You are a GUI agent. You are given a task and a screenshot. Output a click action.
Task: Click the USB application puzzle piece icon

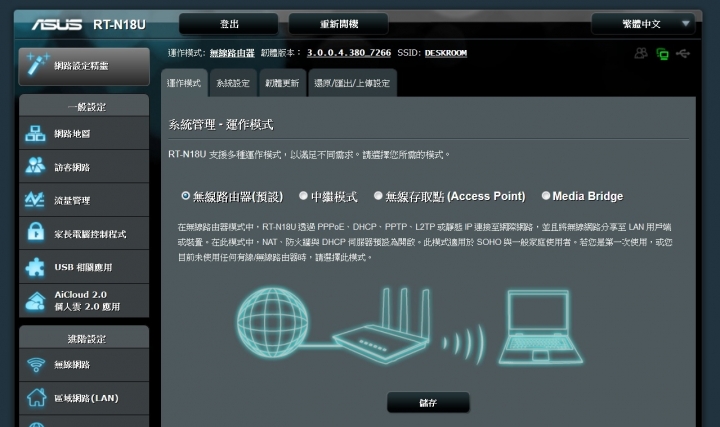pyautogui.click(x=35, y=267)
